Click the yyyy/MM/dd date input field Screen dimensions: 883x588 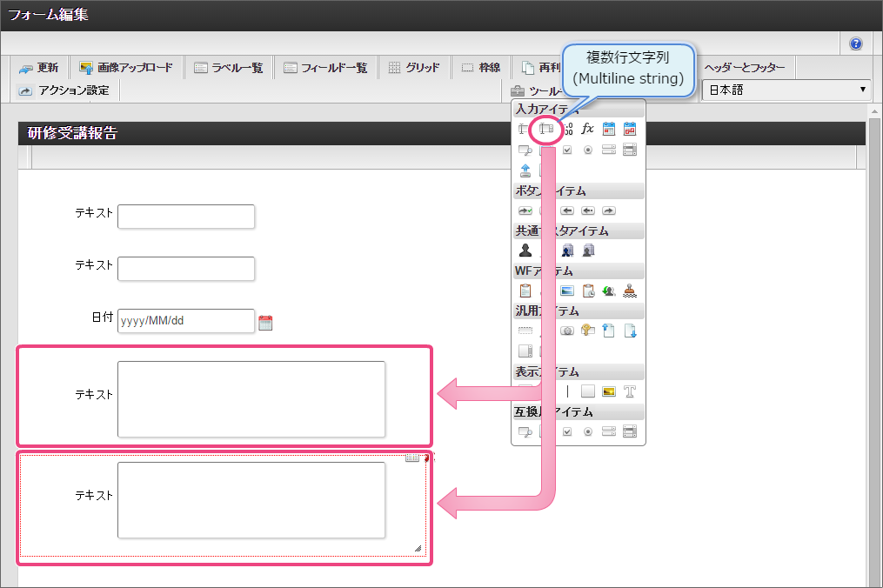186,321
